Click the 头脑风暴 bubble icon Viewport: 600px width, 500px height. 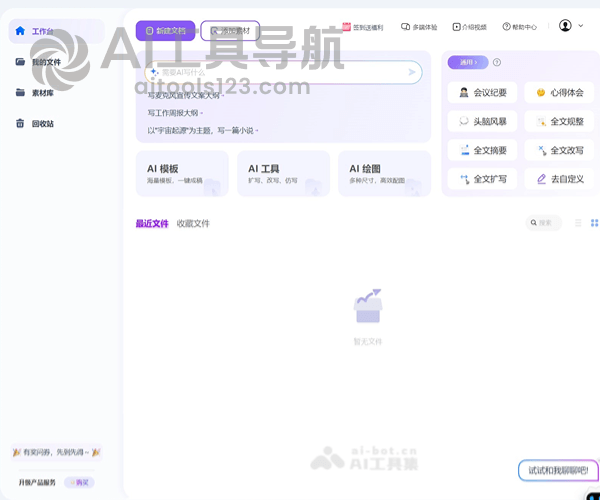click(464, 121)
